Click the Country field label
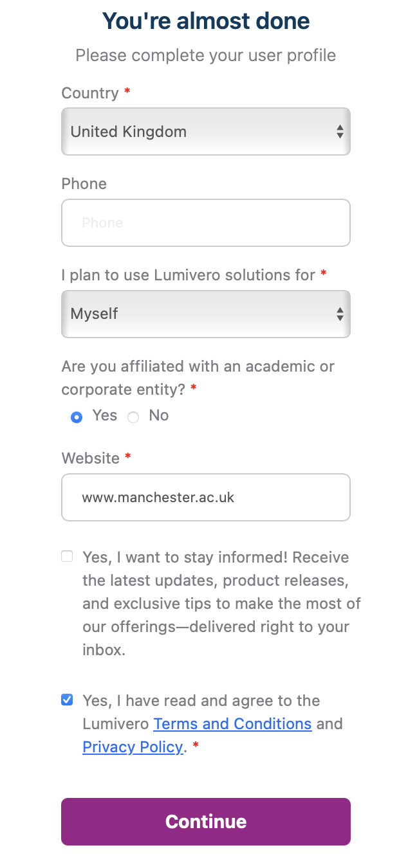The image size is (417, 868). (90, 93)
